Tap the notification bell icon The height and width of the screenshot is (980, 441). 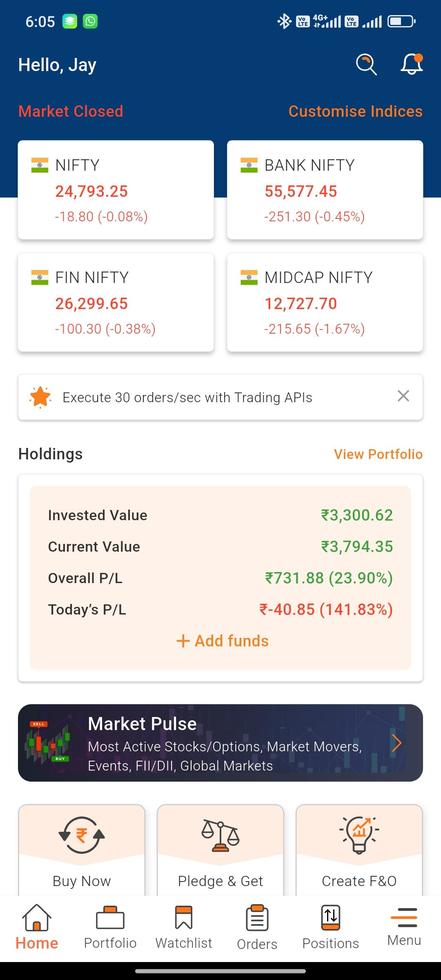tap(411, 65)
